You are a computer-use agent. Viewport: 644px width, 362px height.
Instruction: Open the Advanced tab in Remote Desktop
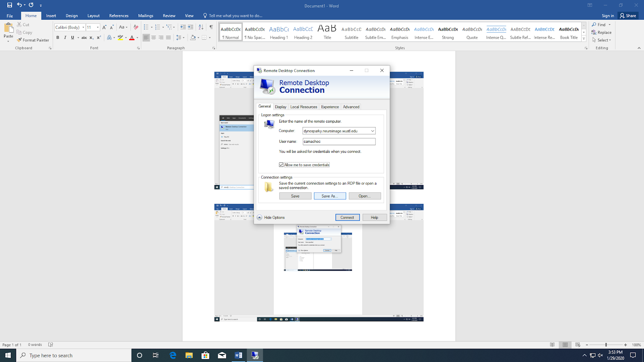[x=351, y=107]
